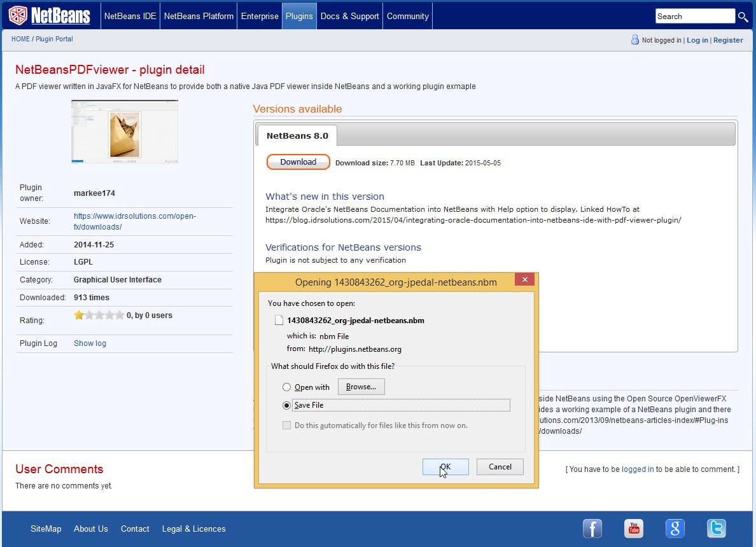Open the Twitter icon in footer
This screenshot has width=756, height=547.
(x=716, y=529)
